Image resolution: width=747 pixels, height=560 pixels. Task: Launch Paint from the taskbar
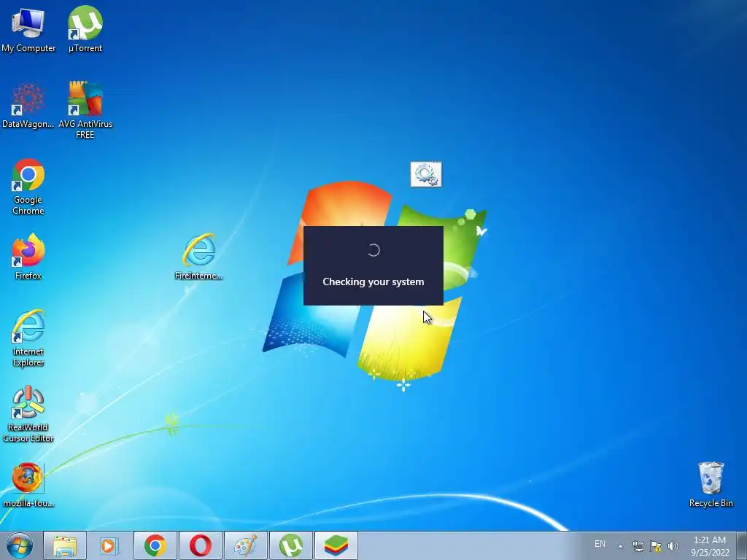pyautogui.click(x=246, y=545)
